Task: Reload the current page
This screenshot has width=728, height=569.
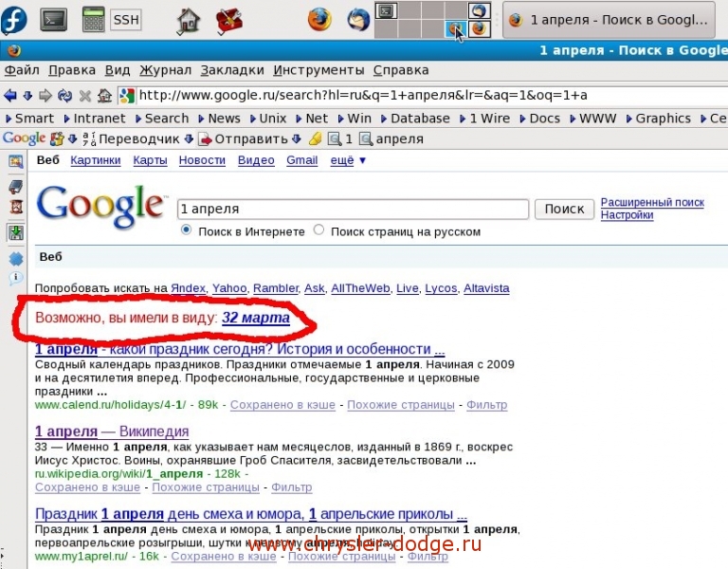Action: [65, 96]
